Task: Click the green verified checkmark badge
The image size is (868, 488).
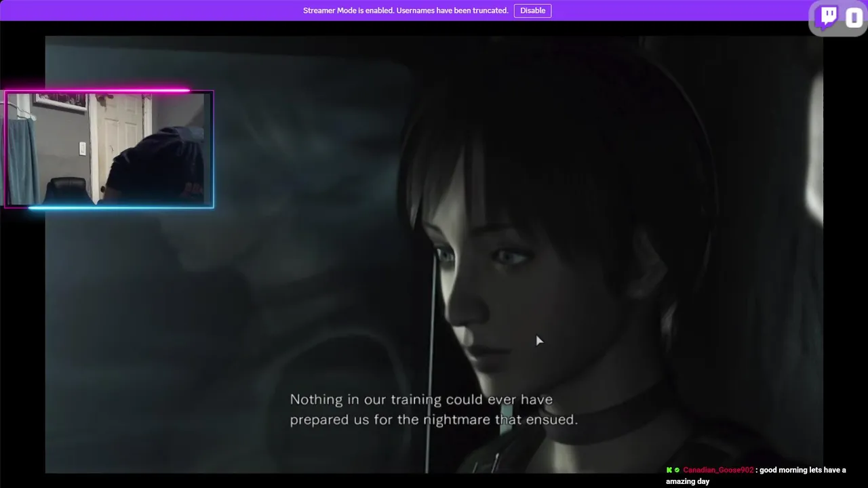Action: [677, 470]
